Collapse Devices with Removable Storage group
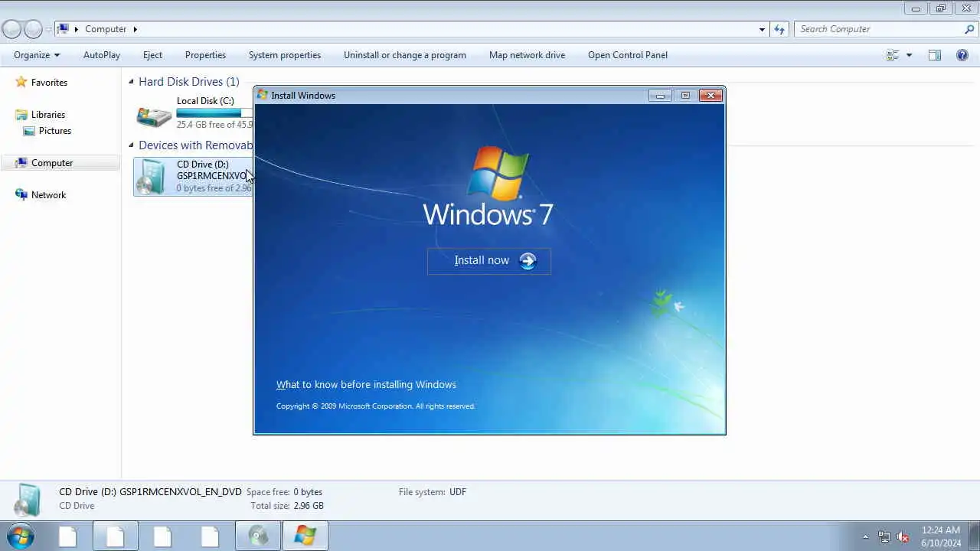The height and width of the screenshot is (551, 980). [x=131, y=145]
